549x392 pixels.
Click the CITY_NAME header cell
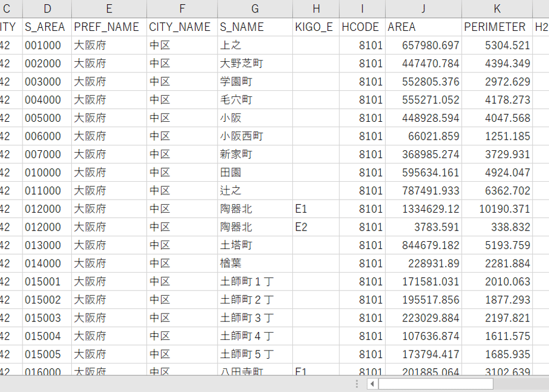(182, 27)
